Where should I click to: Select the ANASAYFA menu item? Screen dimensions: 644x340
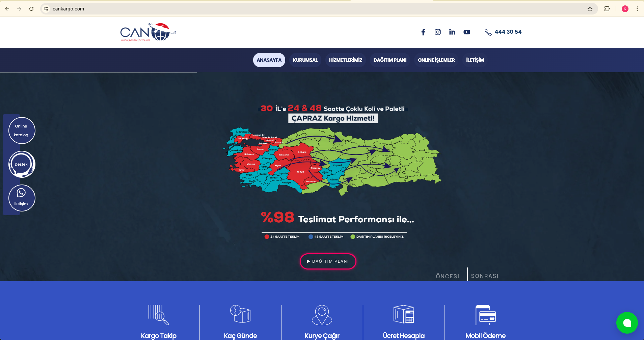coord(269,60)
